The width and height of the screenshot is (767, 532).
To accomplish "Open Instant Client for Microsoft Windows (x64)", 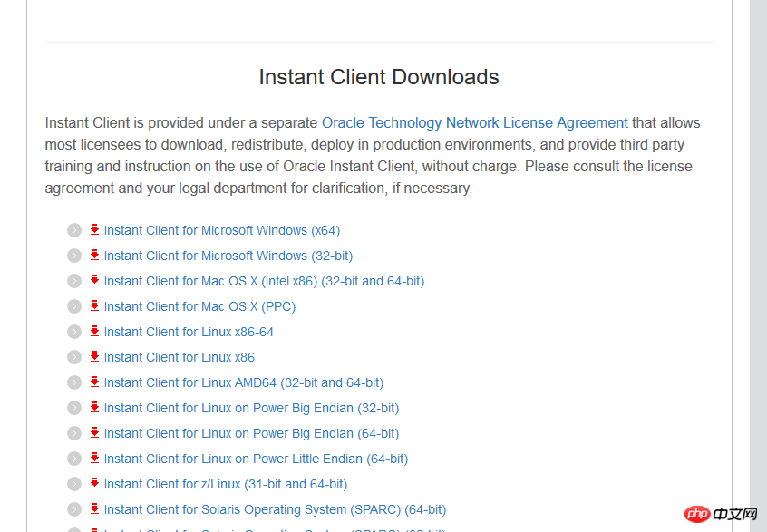I will coord(221,230).
